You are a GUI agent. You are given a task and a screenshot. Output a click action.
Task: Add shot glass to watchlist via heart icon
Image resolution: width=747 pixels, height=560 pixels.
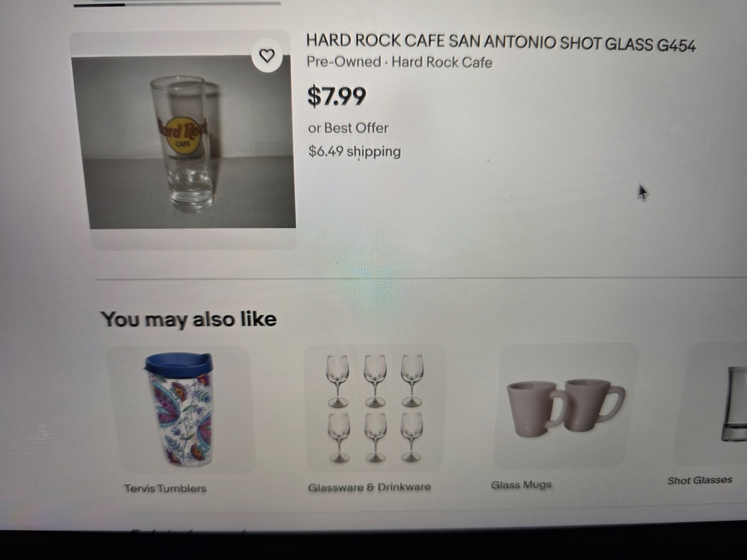pyautogui.click(x=267, y=56)
